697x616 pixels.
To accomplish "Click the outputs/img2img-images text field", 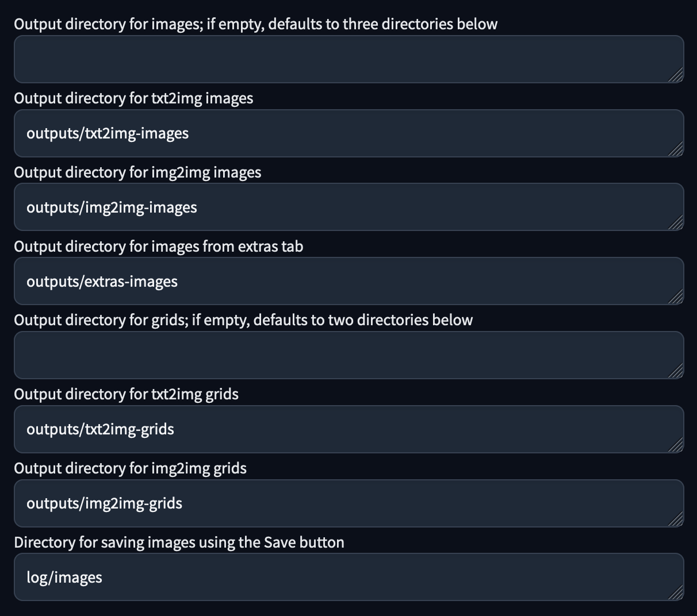I will click(348, 207).
